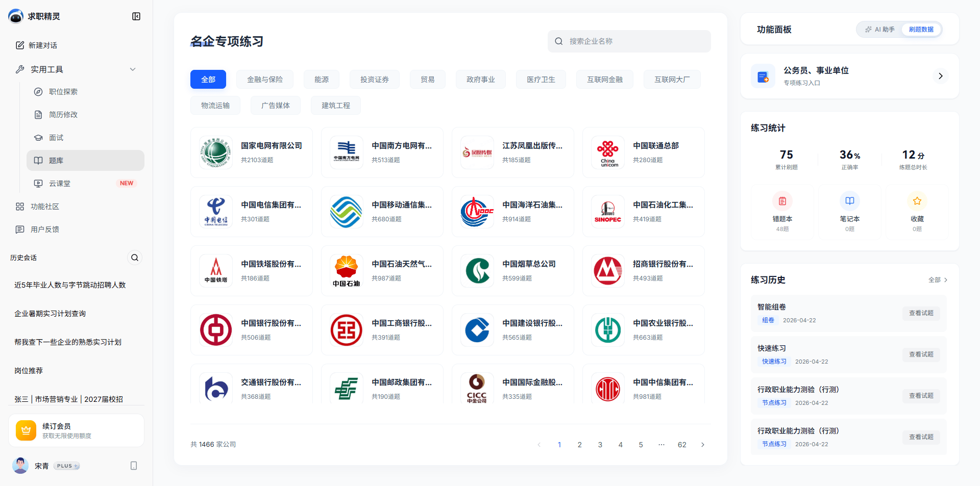Click the 简历修改 document icon

38,115
